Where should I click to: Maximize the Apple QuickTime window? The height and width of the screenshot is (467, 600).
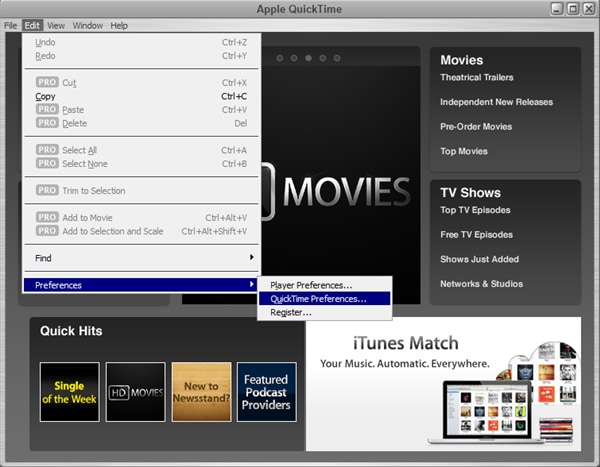tap(573, 8)
